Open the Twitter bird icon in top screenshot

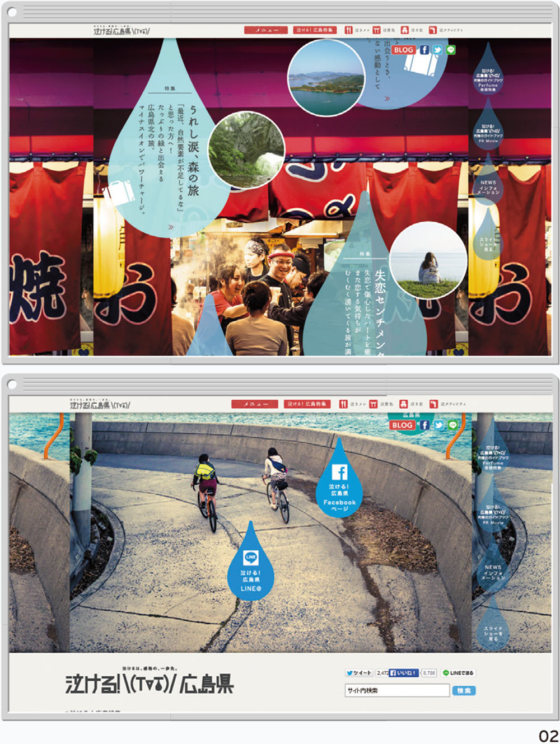(x=437, y=50)
